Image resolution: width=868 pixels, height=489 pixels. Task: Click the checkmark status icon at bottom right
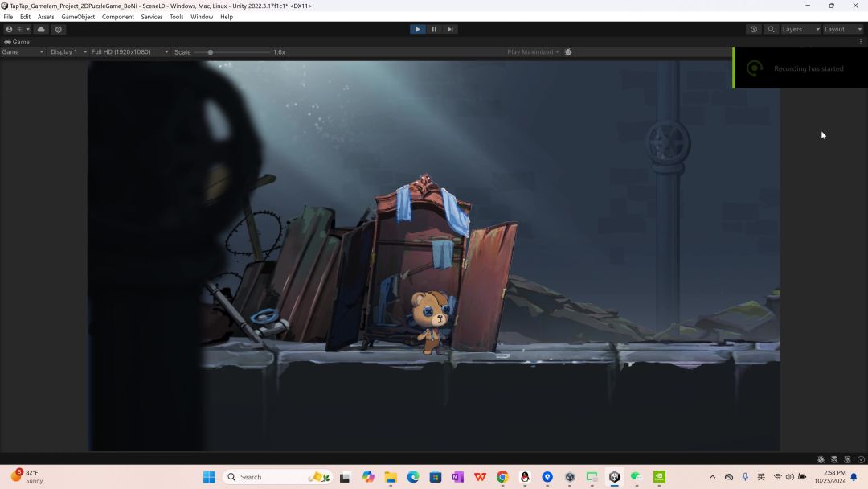pos(861,460)
